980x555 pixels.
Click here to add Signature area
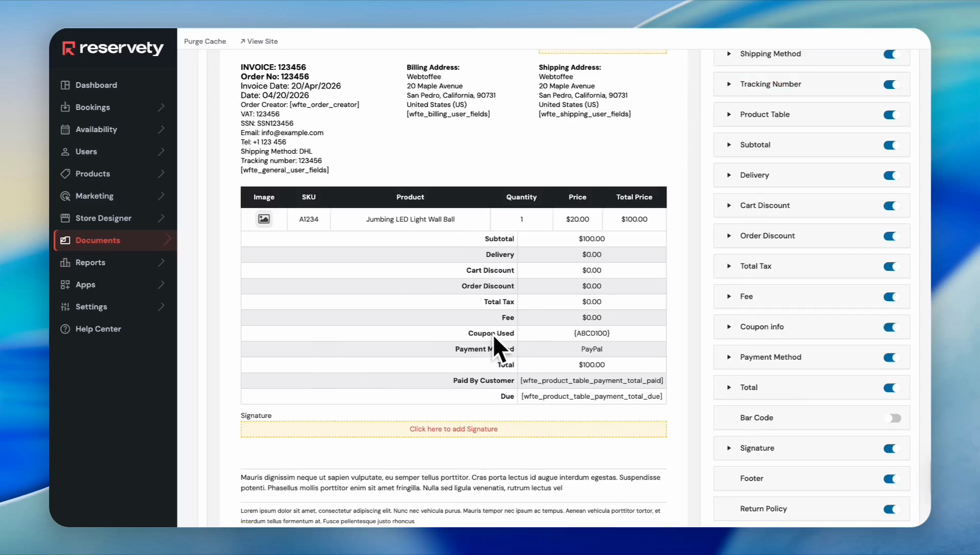coord(453,429)
